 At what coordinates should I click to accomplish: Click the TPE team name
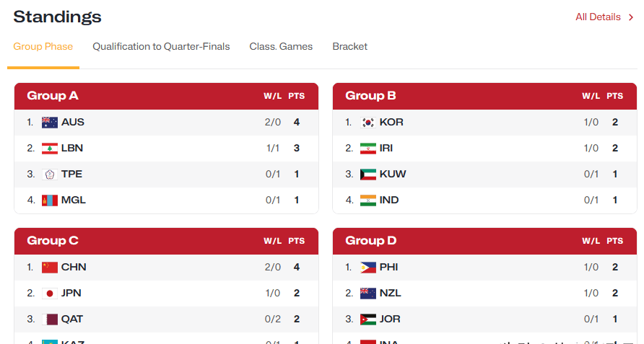tap(72, 174)
